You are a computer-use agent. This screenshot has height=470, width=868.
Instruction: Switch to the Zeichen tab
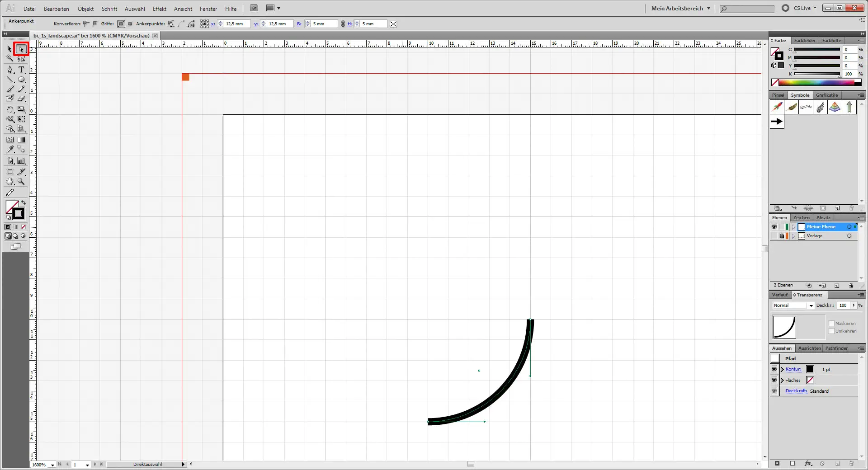(801, 217)
